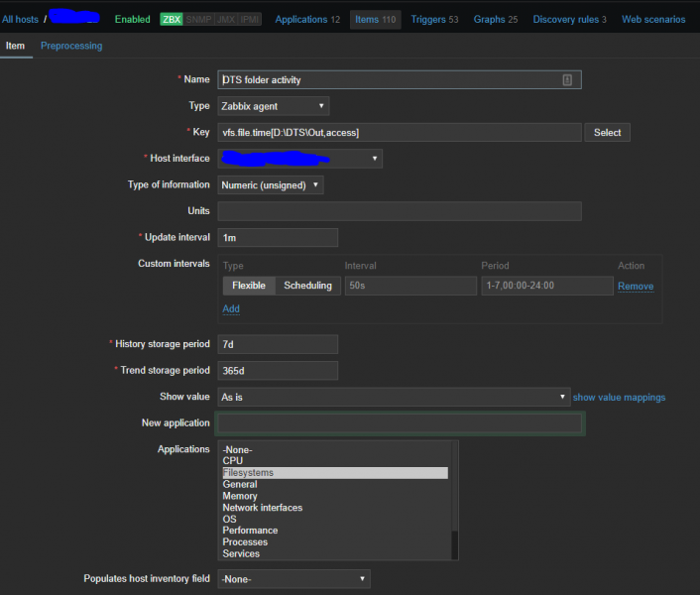
Task: Open the Show value dropdown
Action: (393, 397)
